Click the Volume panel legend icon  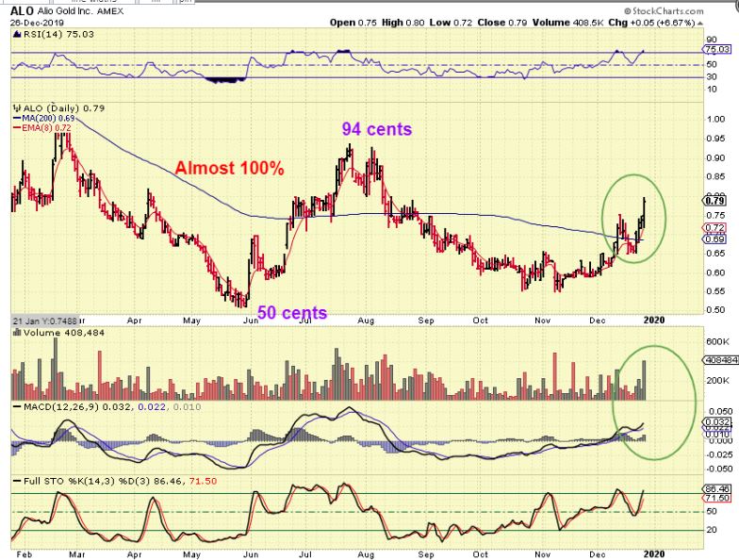(x=17, y=332)
